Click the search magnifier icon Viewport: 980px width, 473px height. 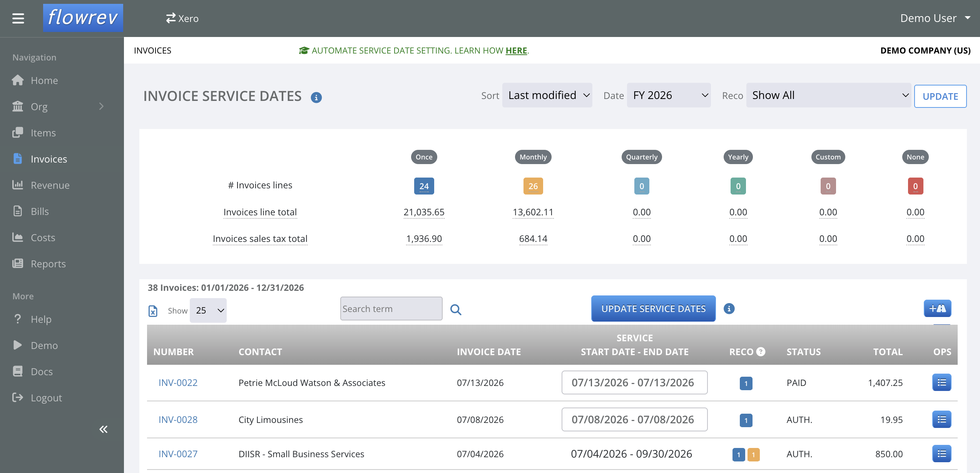pos(456,309)
